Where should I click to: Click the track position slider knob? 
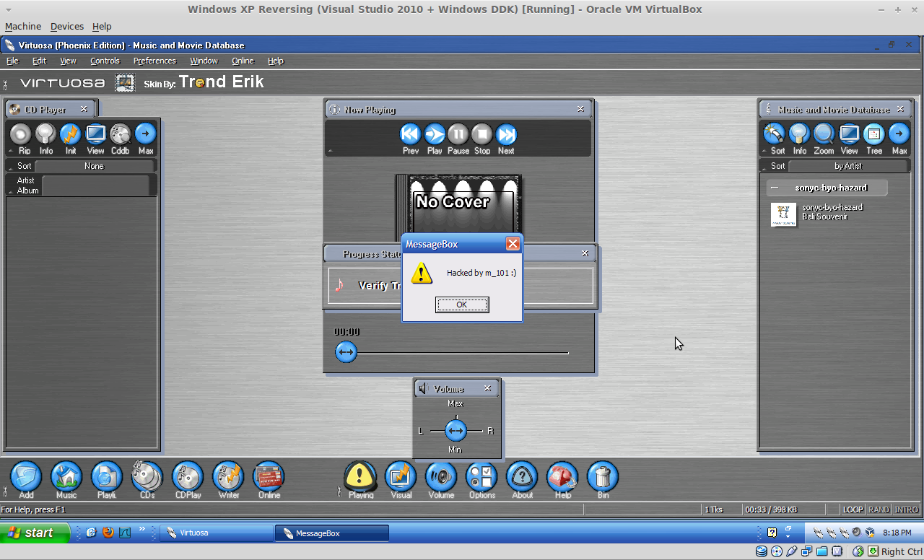346,352
